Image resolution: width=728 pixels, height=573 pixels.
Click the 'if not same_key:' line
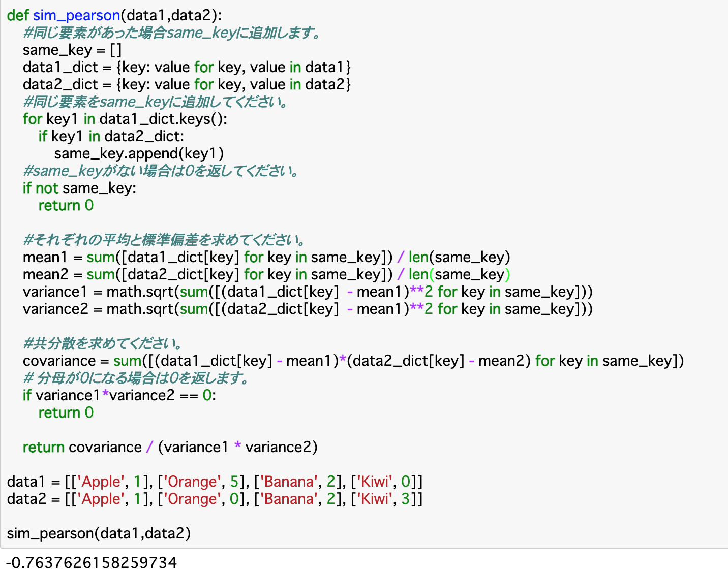[80, 188]
